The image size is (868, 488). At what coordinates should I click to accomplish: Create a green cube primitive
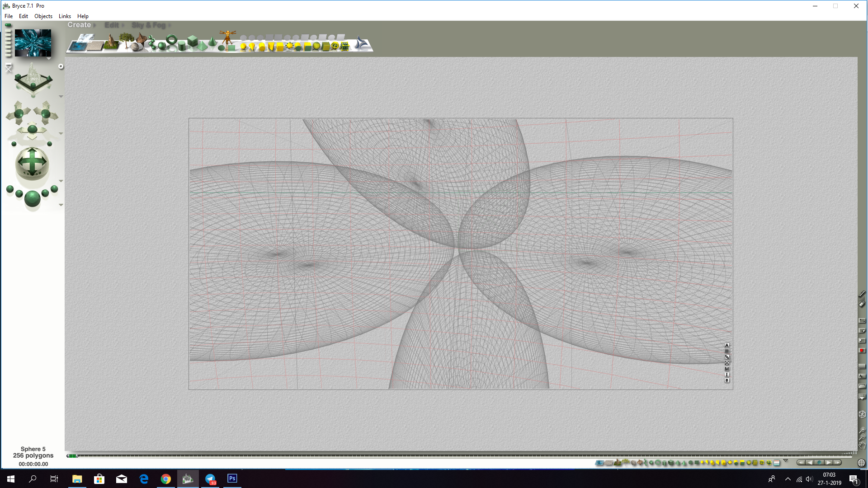tap(193, 41)
